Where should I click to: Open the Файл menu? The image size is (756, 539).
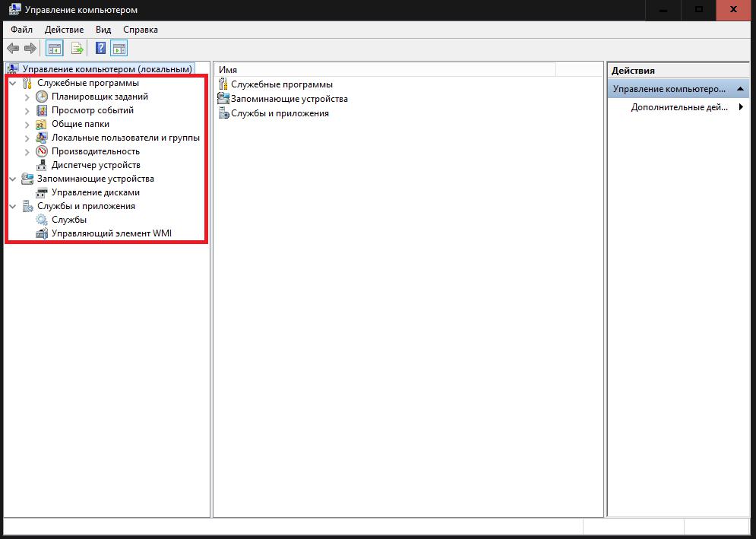(21, 30)
